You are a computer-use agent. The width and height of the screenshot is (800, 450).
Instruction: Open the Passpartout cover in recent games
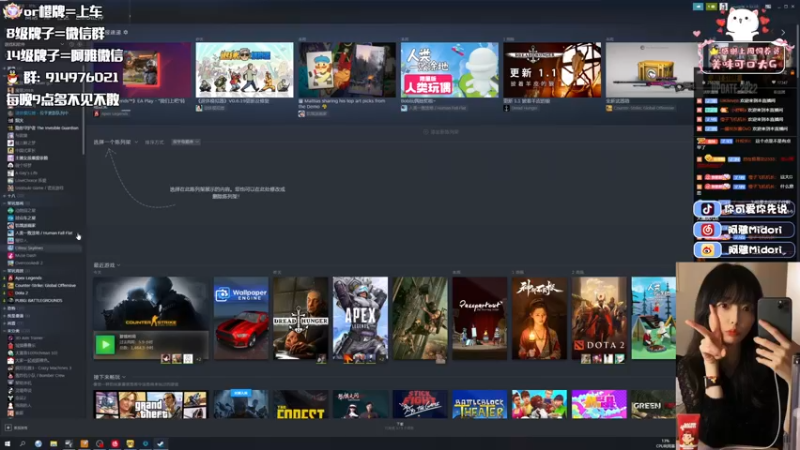click(x=480, y=318)
